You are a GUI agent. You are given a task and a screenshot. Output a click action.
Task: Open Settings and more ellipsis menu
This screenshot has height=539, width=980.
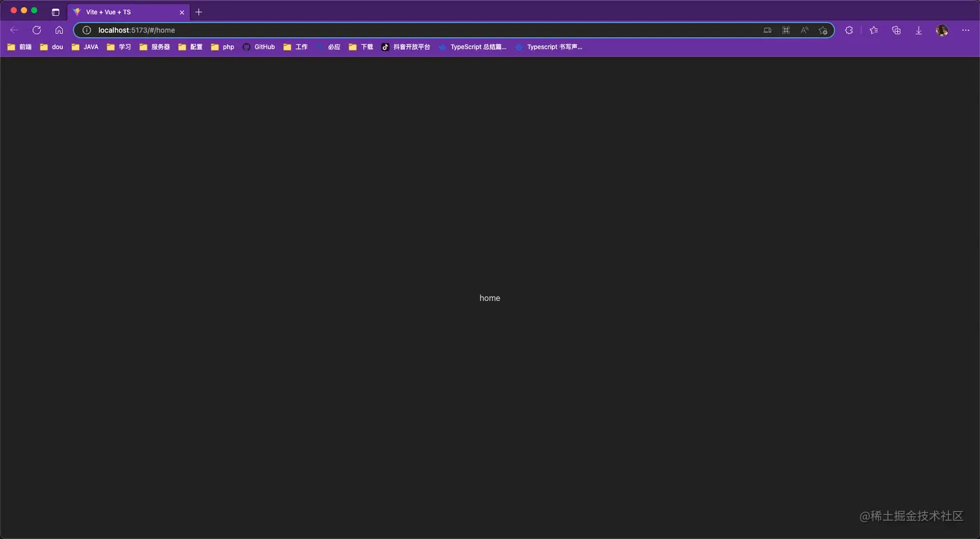(x=966, y=30)
